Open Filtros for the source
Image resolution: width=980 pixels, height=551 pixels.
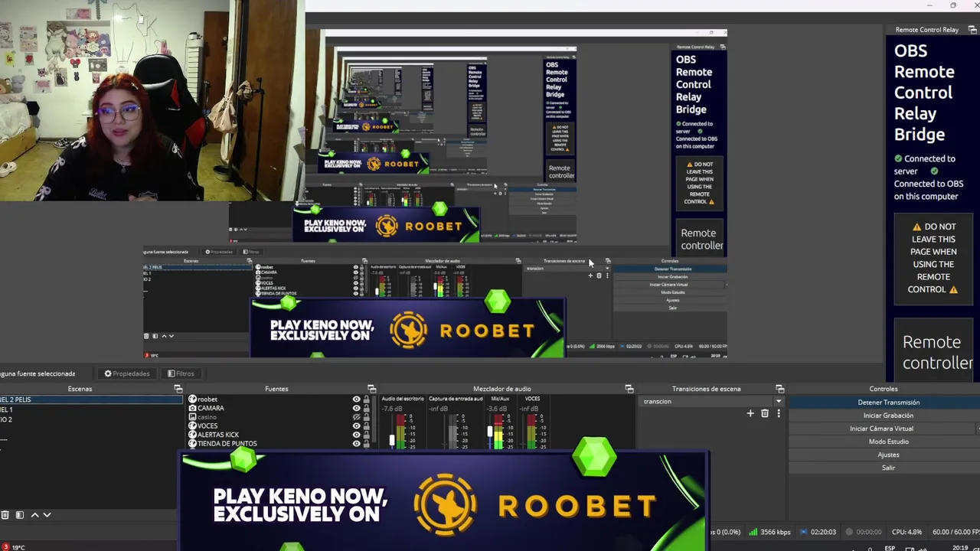181,373
